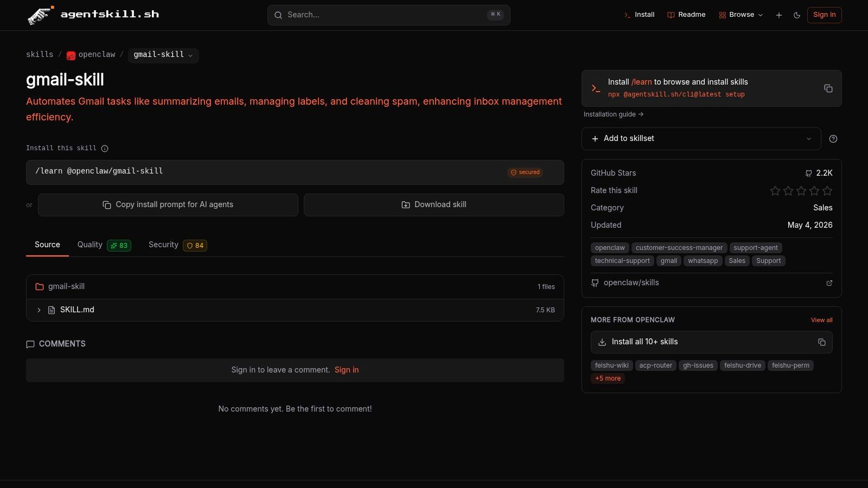868x488 pixels.
Task: Click the support-agent tag
Action: click(756, 248)
